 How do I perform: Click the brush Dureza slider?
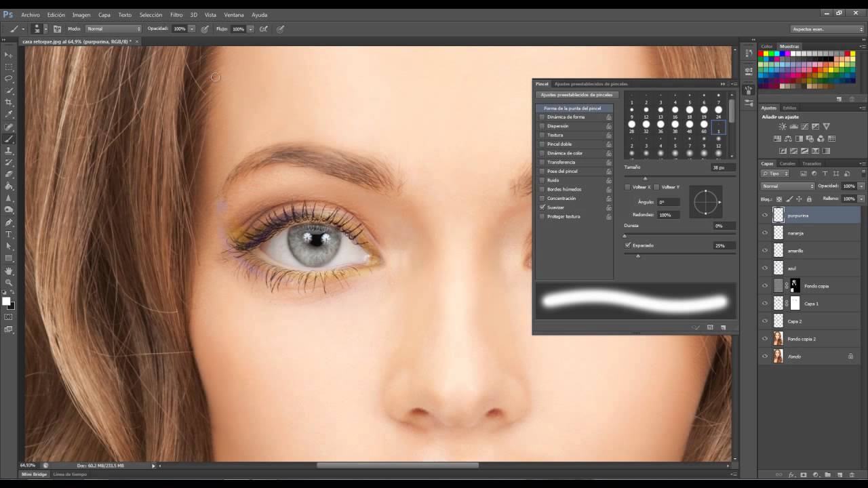pyautogui.click(x=679, y=235)
